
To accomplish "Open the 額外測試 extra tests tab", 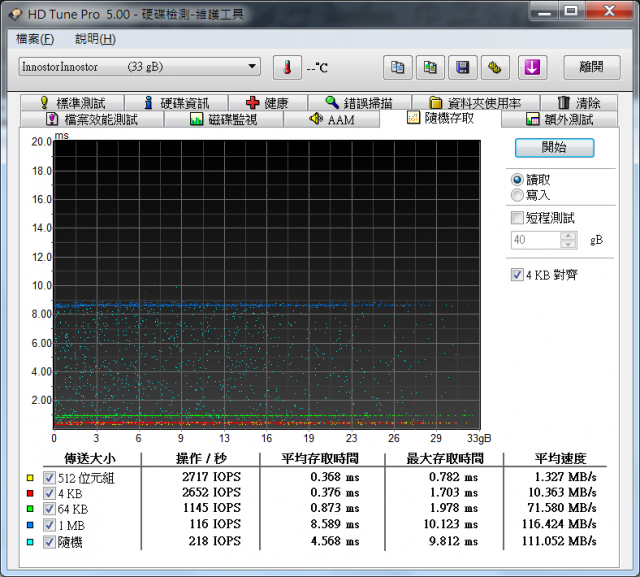I will [x=559, y=120].
